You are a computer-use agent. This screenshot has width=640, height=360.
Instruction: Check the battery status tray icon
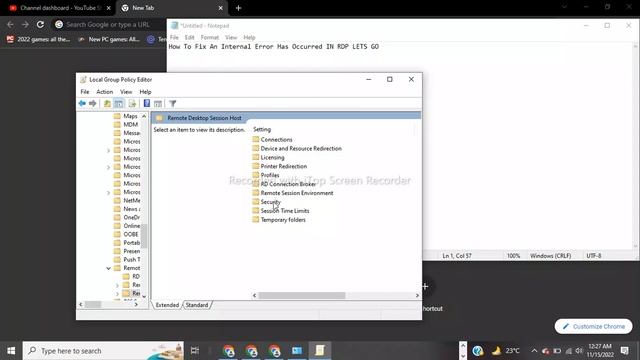click(x=557, y=351)
